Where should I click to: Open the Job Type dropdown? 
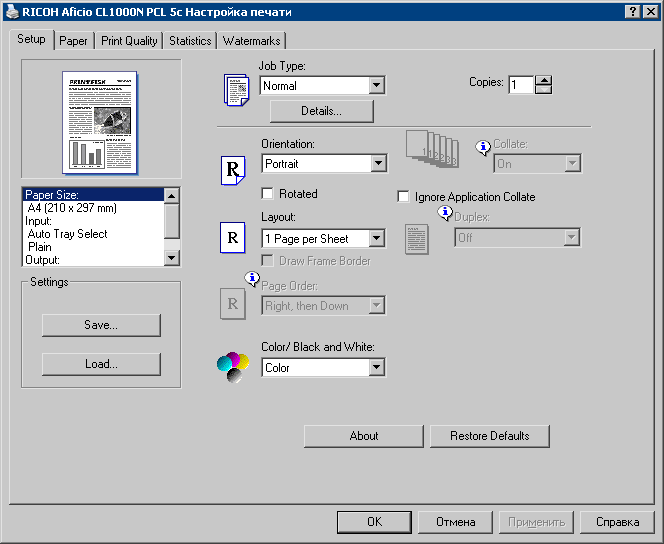point(376,86)
